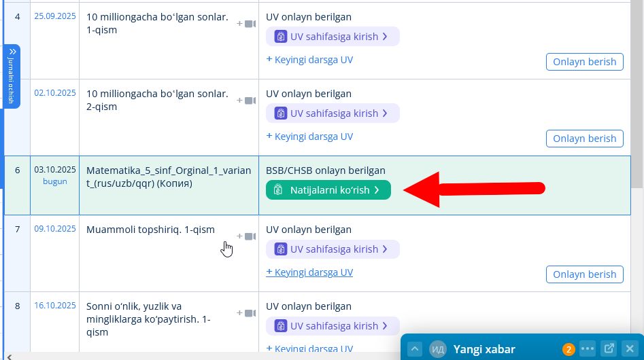Screen dimensions: 644x360
Task: Add video to Muammoli topshiriq lesson
Action: click(246, 236)
